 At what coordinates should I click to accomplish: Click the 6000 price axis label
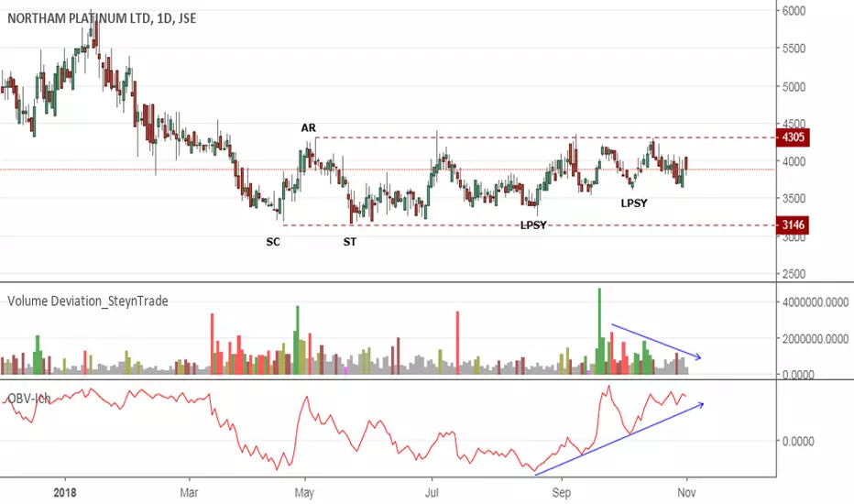coord(794,11)
